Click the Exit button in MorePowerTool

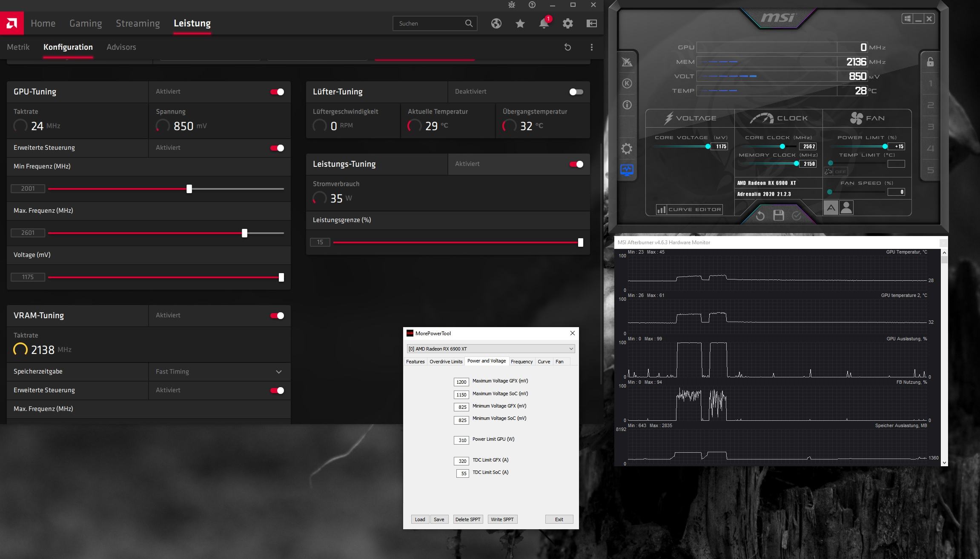coord(559,519)
